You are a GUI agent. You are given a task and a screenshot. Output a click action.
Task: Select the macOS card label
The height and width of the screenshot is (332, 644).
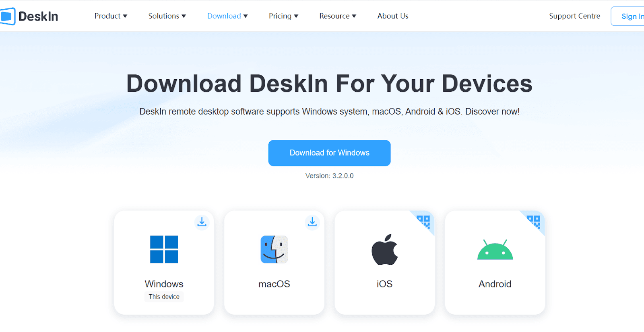pyautogui.click(x=275, y=284)
